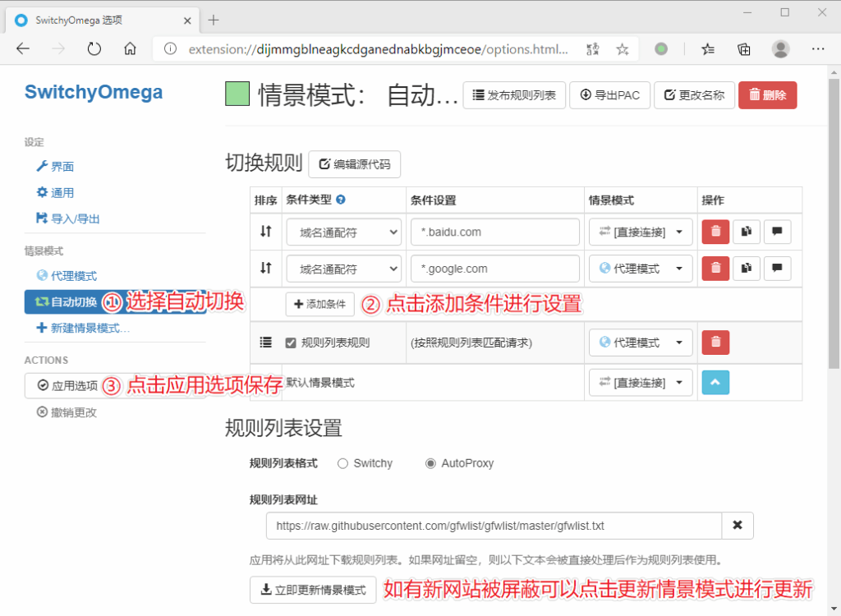This screenshot has width=841, height=616.
Task: Select the Switchy rule list format
Action: [x=342, y=463]
